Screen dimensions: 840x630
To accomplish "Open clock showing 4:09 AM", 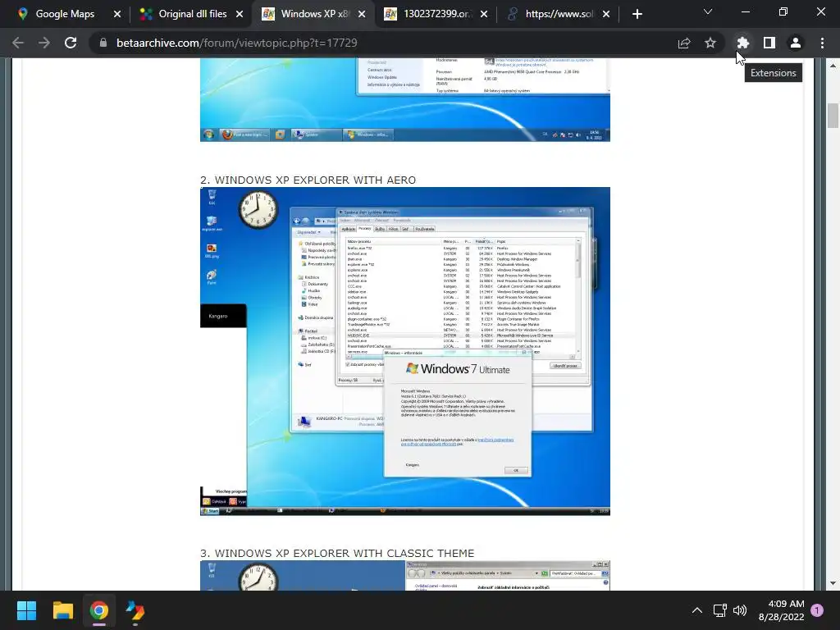I will point(781,610).
